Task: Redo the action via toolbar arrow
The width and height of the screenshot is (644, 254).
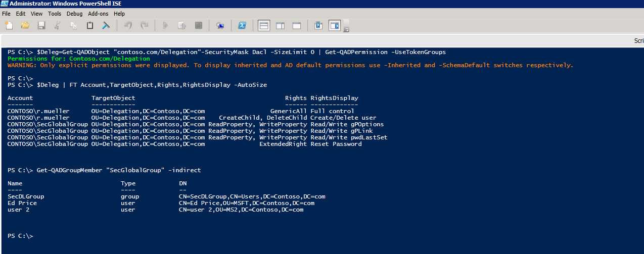Action: tap(144, 25)
